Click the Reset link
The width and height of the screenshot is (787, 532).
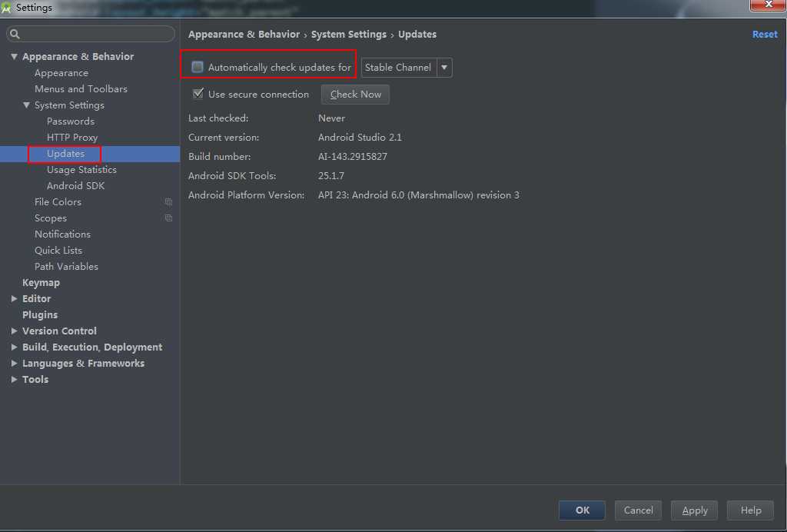pyautogui.click(x=765, y=34)
